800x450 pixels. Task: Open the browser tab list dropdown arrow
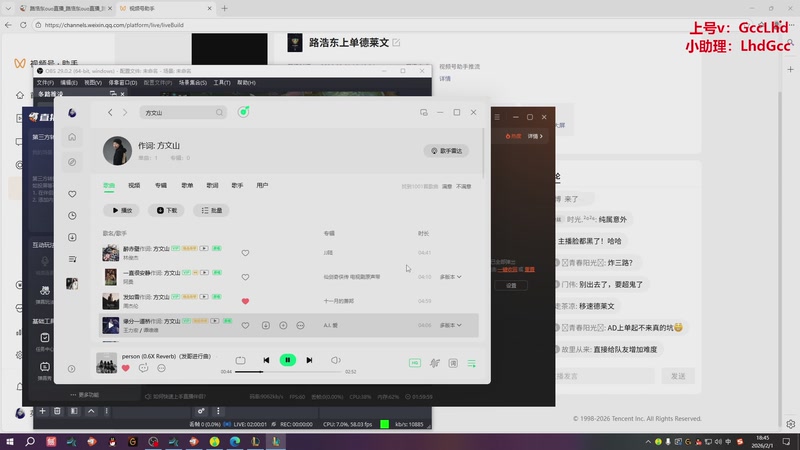pyautogui.click(x=8, y=8)
